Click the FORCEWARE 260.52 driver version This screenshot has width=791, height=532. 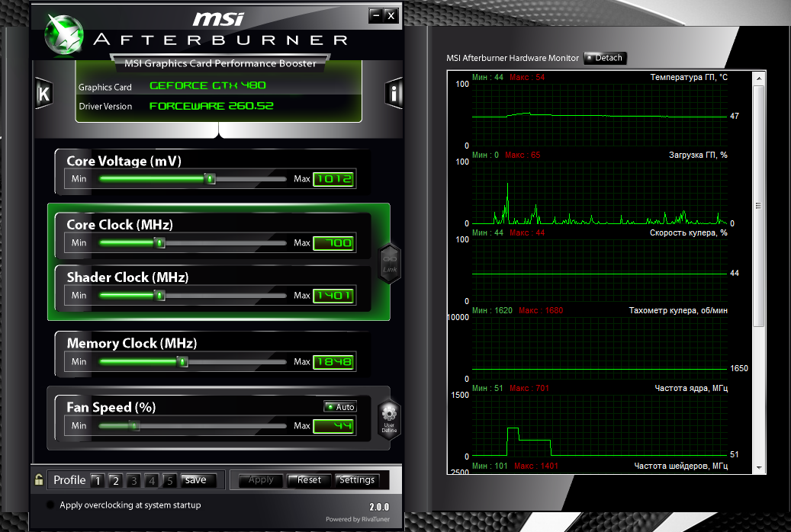(x=211, y=106)
